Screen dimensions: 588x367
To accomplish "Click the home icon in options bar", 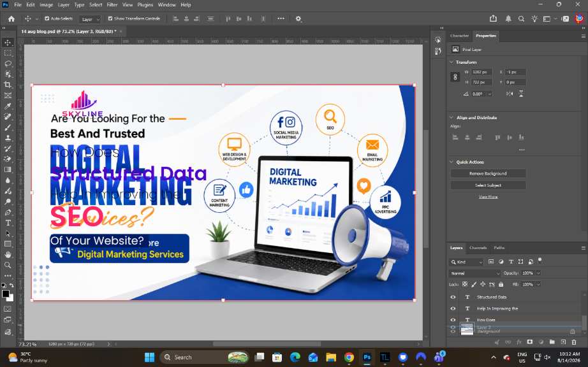I will pyautogui.click(x=11, y=18).
